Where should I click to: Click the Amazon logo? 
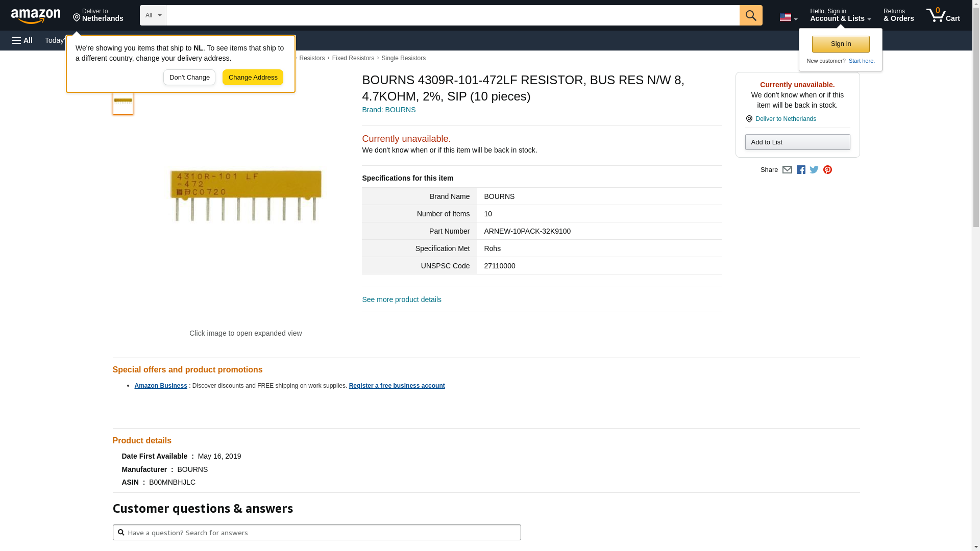(x=36, y=16)
